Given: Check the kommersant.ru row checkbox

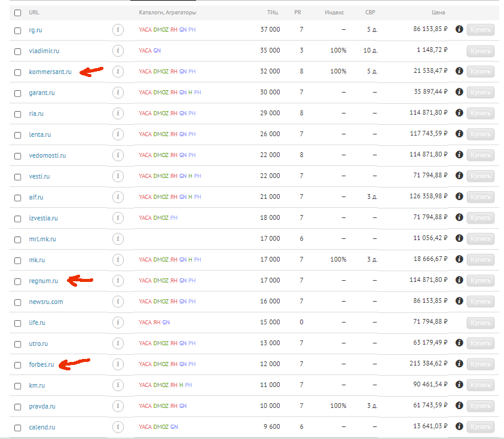Looking at the screenshot, I should 18,73.
